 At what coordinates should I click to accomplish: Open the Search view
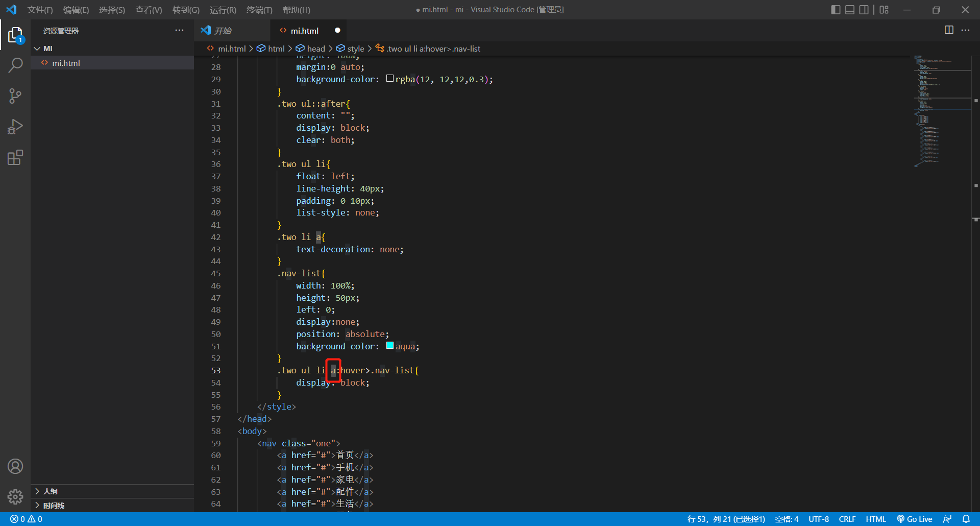pyautogui.click(x=15, y=65)
